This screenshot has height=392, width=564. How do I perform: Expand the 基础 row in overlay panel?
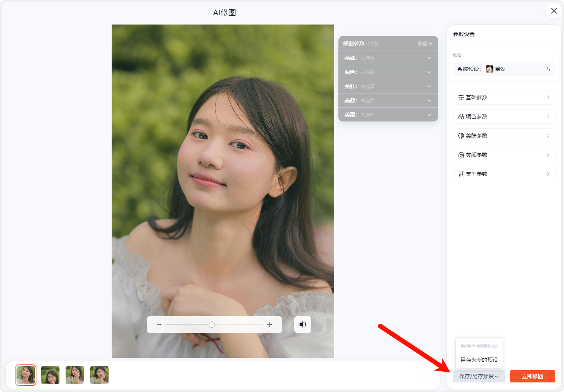[429, 58]
